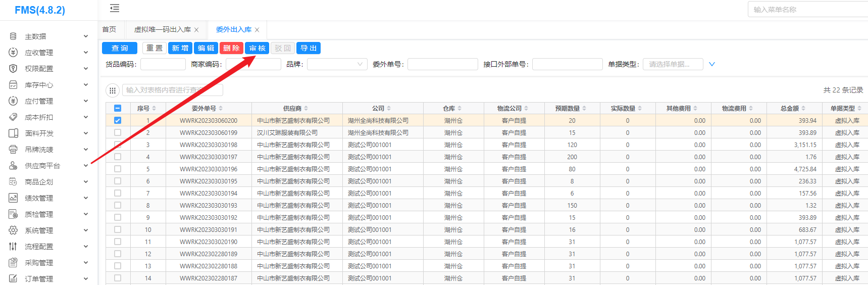868x285 pixels.
Task: Go to the 首页 tab
Action: tap(109, 30)
